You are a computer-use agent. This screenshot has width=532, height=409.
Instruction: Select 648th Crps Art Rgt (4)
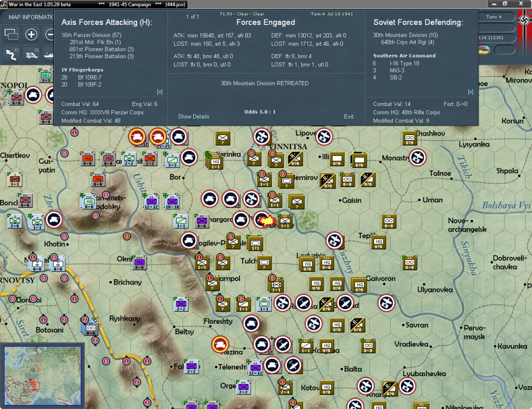pyautogui.click(x=407, y=42)
